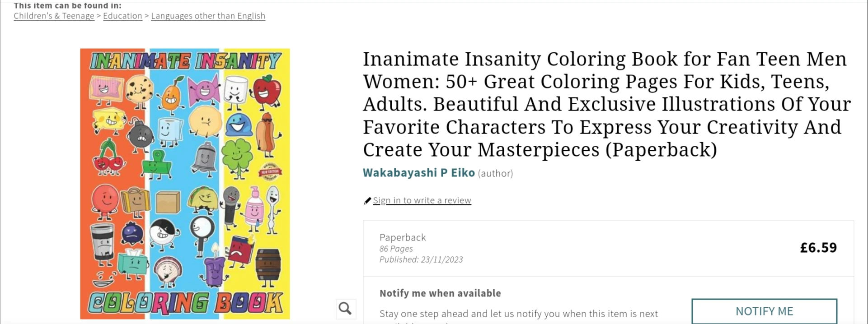
Task: View author Wakabayashi P Eiko's page
Action: pos(418,173)
